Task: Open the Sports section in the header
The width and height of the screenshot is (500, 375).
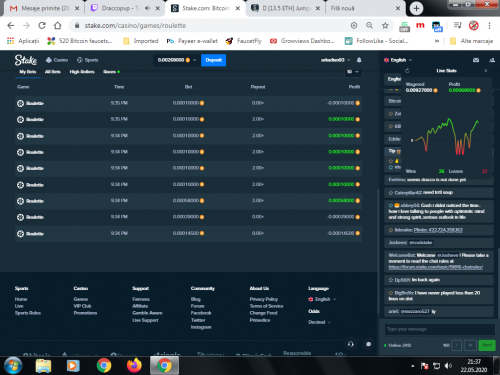Action: coord(88,60)
